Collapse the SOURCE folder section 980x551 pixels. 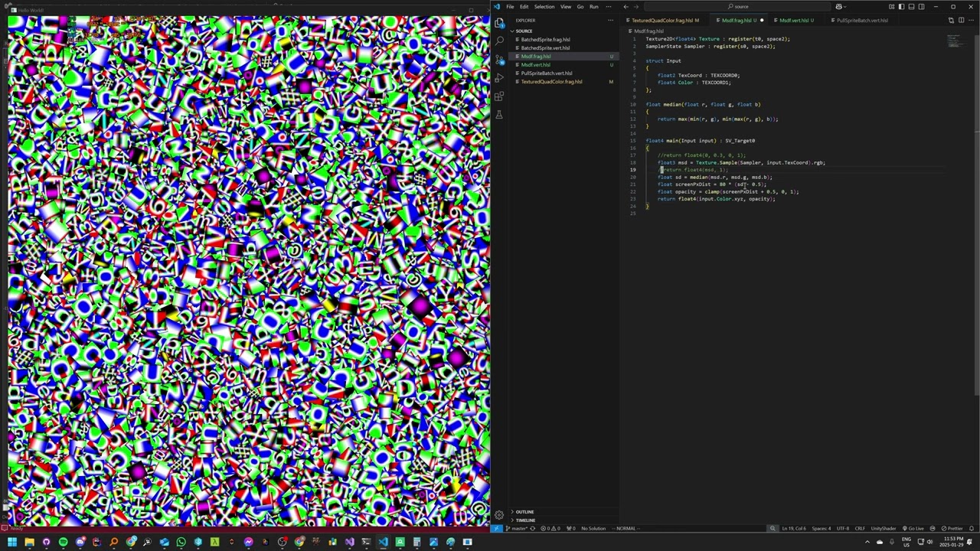tap(523, 31)
